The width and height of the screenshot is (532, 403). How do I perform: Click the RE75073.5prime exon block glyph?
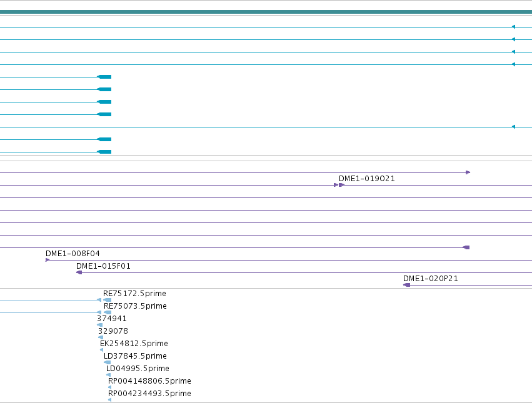coord(108,312)
